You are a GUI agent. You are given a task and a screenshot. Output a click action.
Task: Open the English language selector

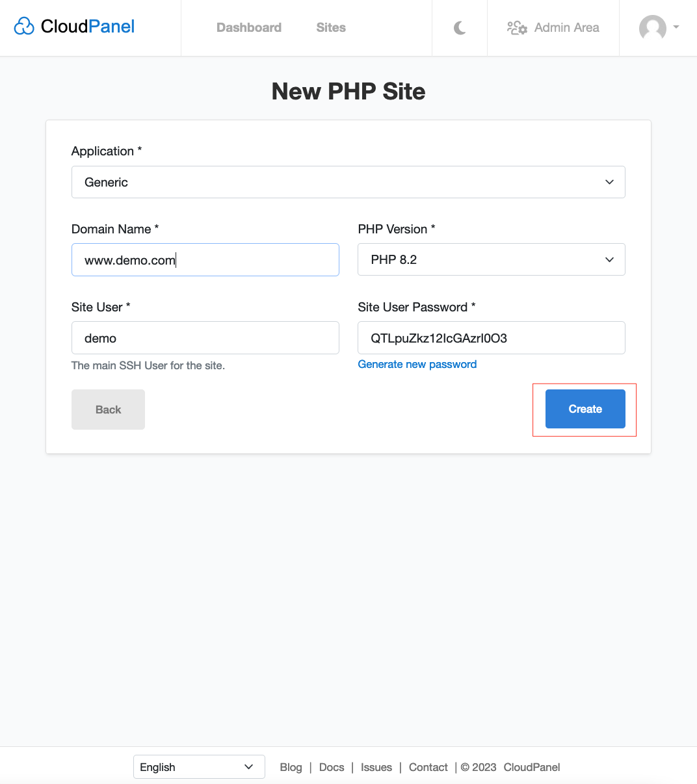[198, 767]
